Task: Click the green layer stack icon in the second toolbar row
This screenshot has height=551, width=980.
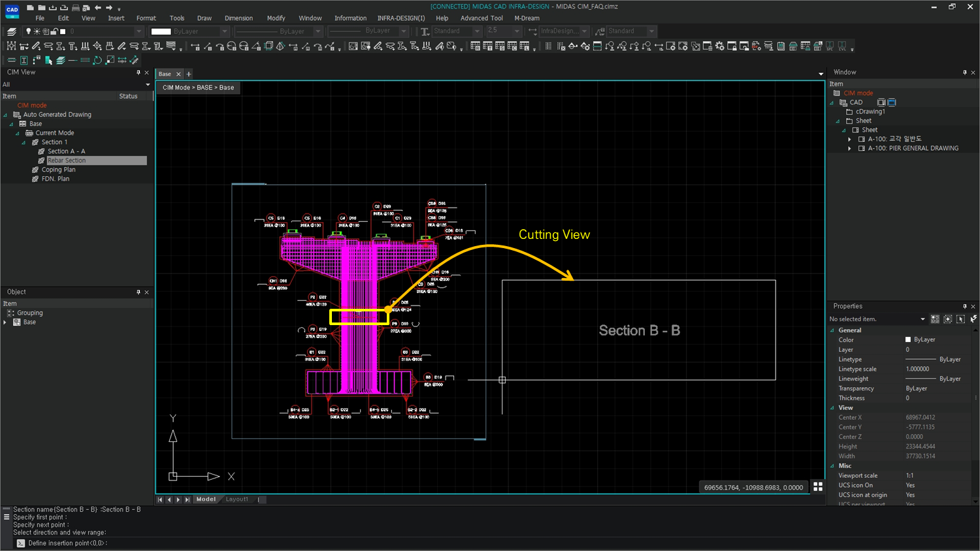Action: 60,59
